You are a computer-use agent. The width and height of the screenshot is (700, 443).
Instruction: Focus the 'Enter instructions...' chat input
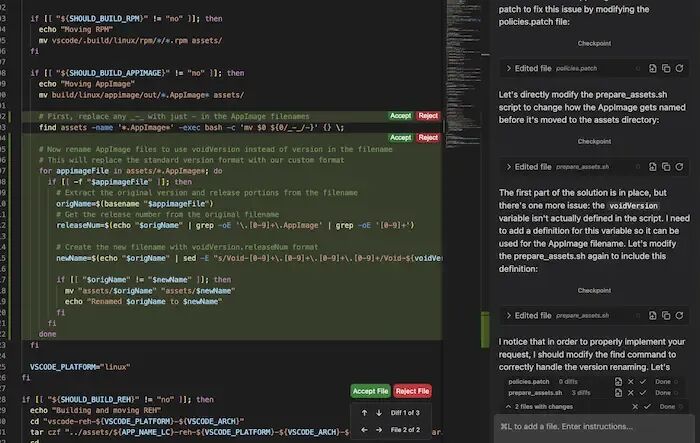[x=594, y=427]
